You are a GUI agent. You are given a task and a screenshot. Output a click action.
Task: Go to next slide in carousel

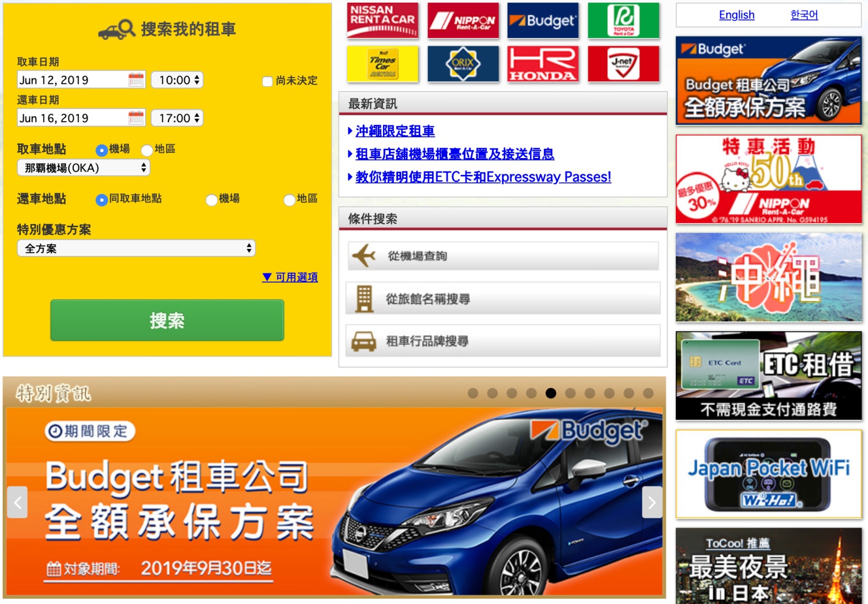click(652, 502)
